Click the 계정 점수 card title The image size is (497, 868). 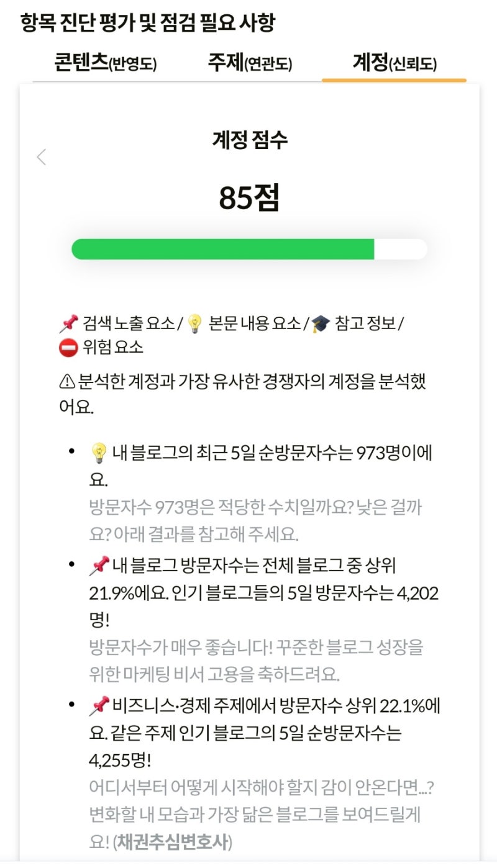pos(249,140)
